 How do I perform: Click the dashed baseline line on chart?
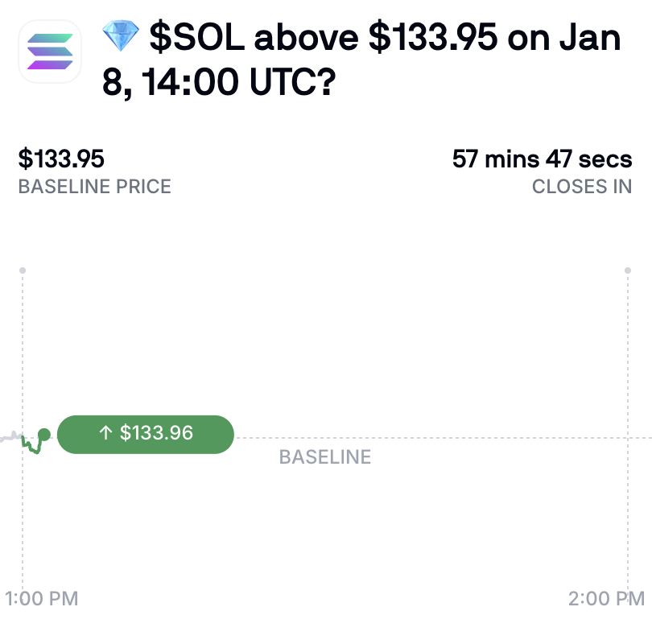point(443,438)
